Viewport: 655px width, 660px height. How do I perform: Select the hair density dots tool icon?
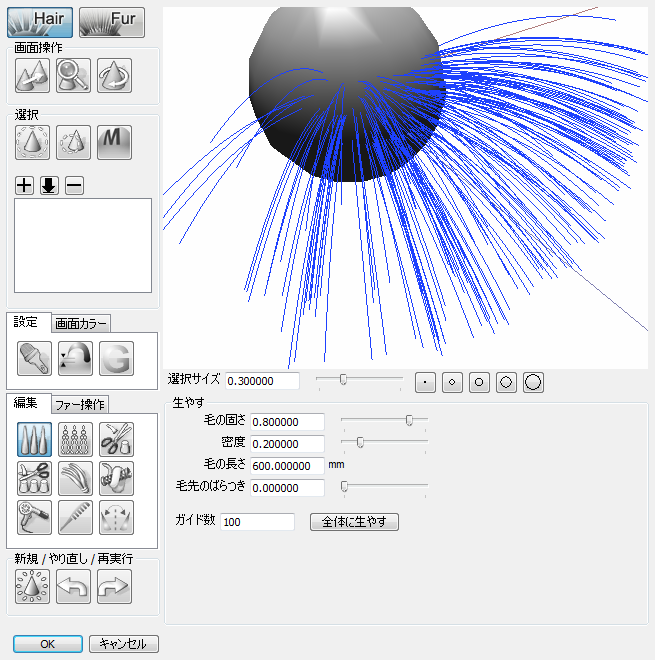pos(75,439)
